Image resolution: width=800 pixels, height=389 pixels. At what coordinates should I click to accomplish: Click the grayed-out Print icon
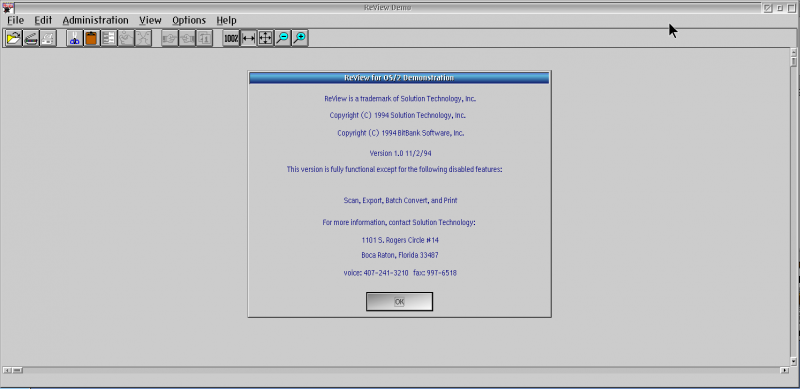48,38
